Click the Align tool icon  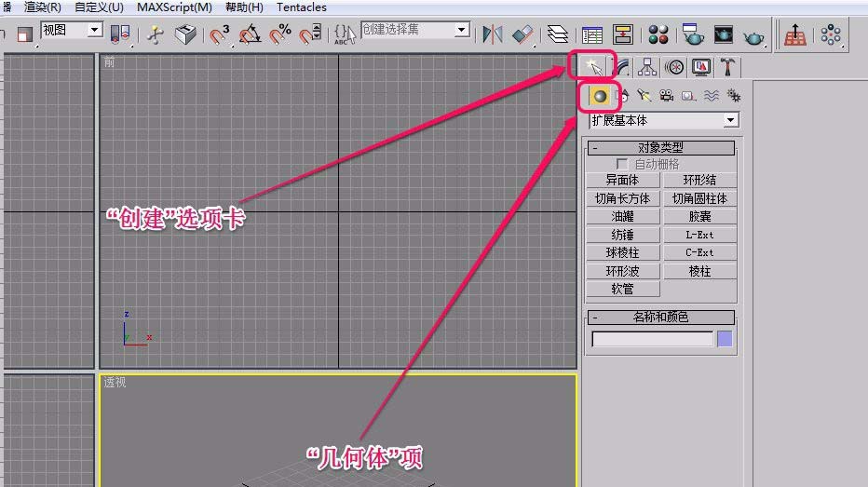522,34
